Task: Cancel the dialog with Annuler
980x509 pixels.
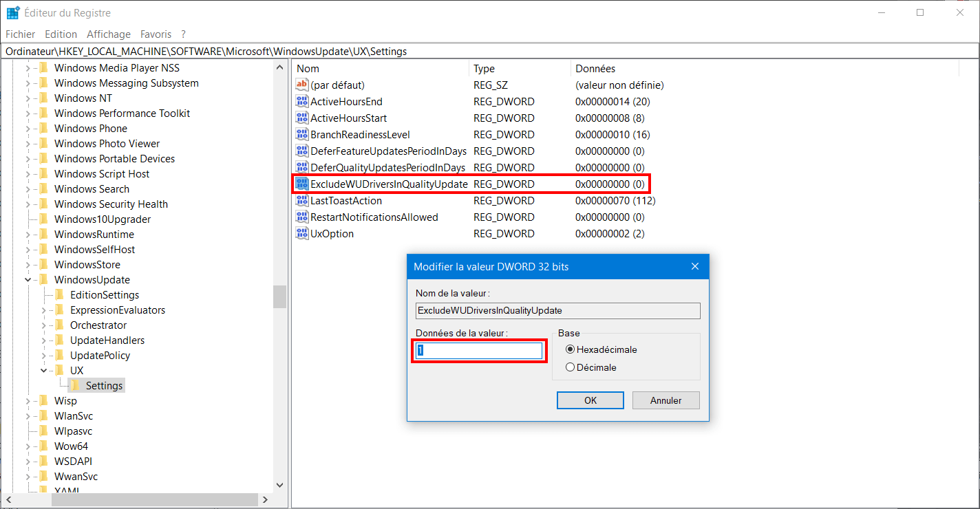Action: (x=666, y=400)
